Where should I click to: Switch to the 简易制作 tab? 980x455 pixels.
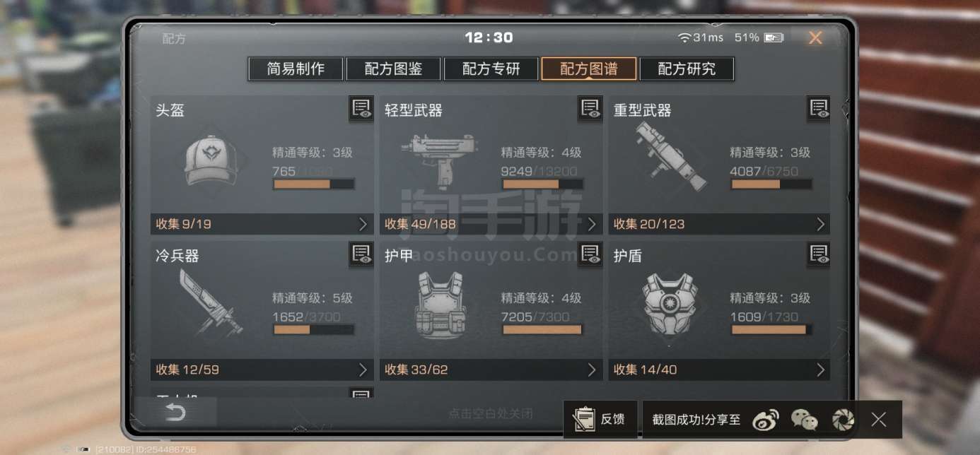pyautogui.click(x=296, y=69)
